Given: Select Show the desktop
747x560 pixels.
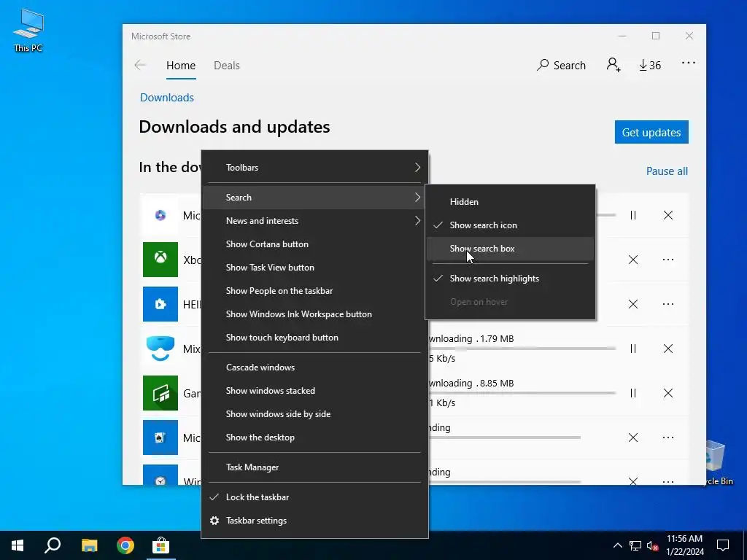Looking at the screenshot, I should click(315, 437).
